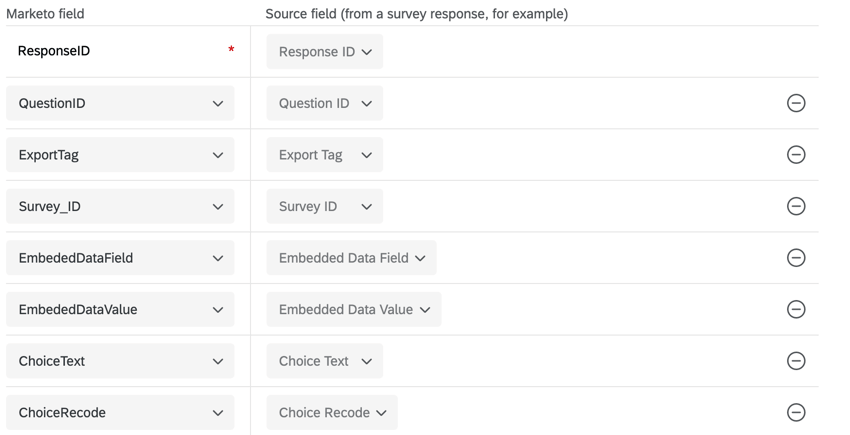Remove the ExportTag mapping row
Viewport: 850px width, 435px height.
coord(796,155)
